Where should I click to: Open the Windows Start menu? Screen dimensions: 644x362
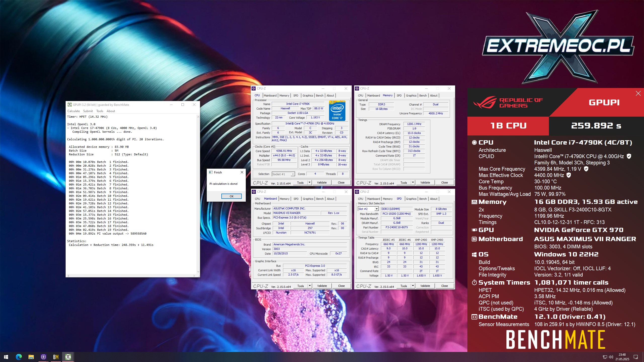[x=6, y=357]
